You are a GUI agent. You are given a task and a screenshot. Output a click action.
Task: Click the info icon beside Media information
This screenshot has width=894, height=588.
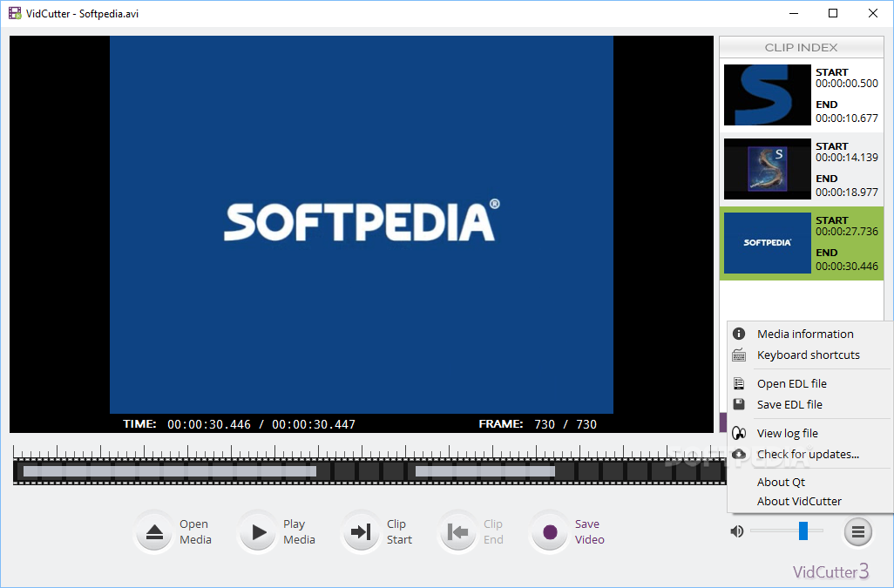[x=739, y=334]
